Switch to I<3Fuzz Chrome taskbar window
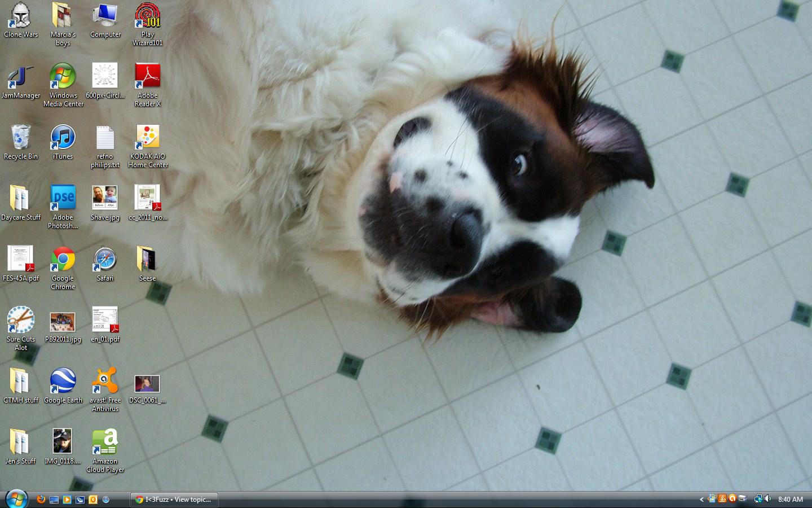This screenshot has height=508, width=812. (174, 500)
